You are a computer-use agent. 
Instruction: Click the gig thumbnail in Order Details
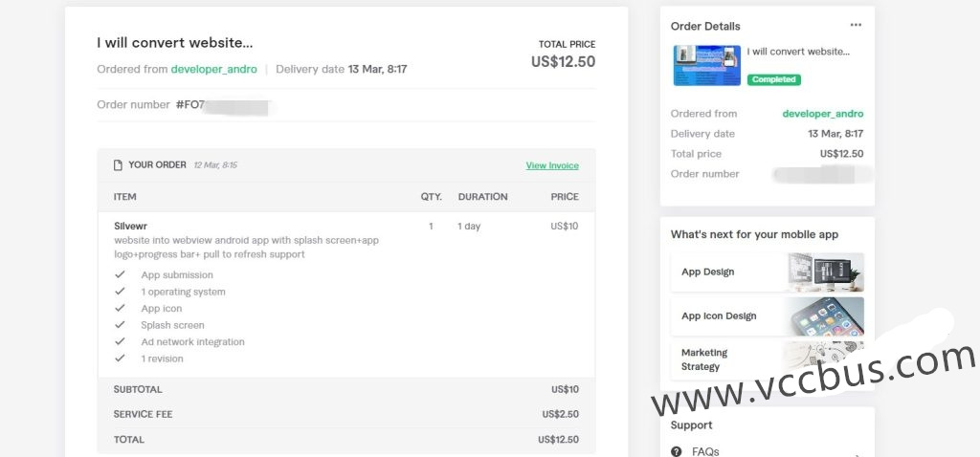(705, 65)
